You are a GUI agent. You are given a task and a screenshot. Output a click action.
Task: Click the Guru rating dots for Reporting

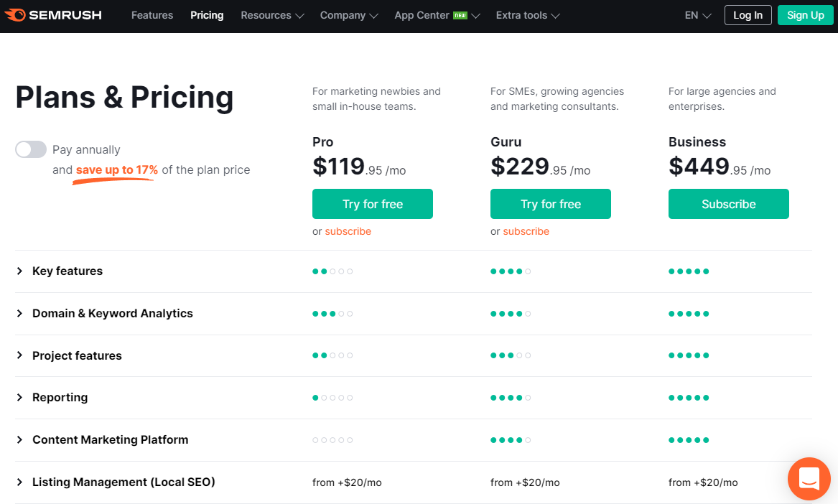click(511, 398)
